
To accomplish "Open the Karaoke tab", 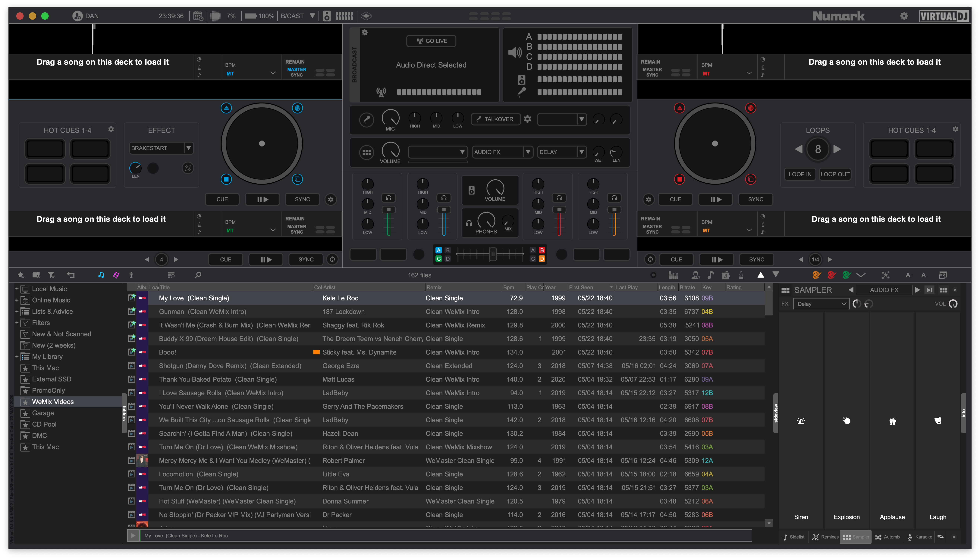I will click(919, 537).
